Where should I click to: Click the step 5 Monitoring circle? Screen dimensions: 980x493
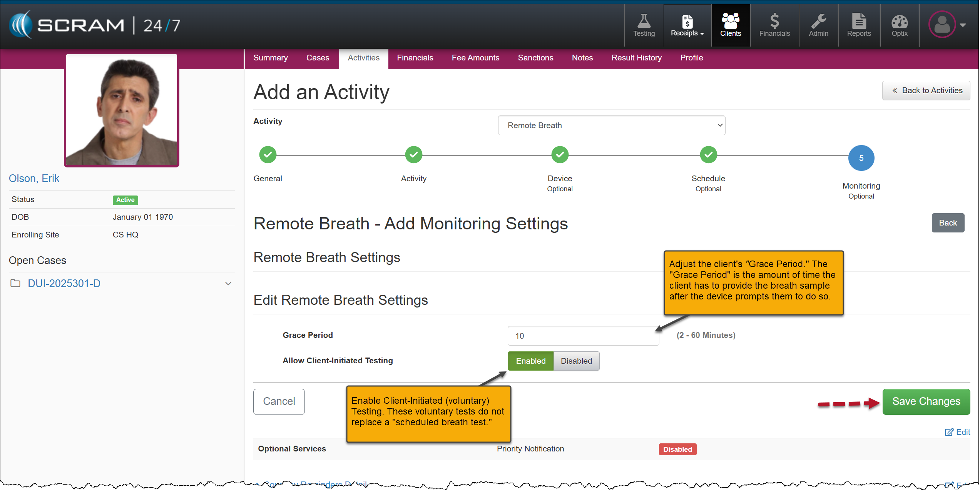(x=861, y=158)
